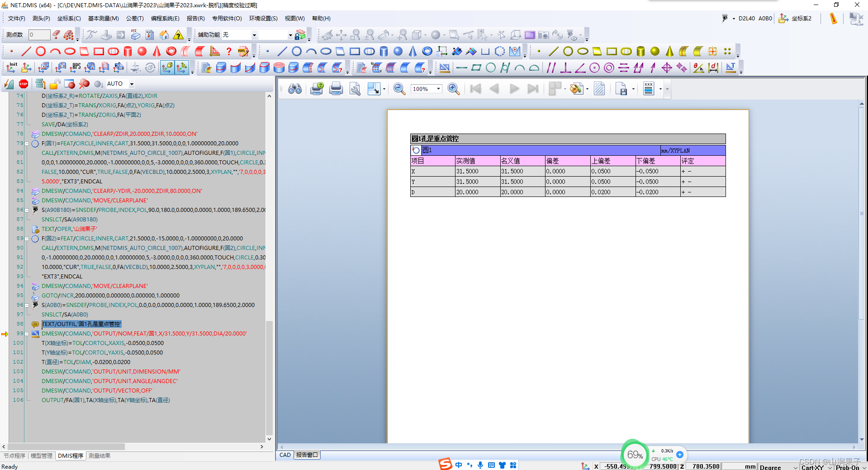The height and width of the screenshot is (470, 868).
Task: Click the report preview vertical scrollbar
Action: (x=862, y=272)
